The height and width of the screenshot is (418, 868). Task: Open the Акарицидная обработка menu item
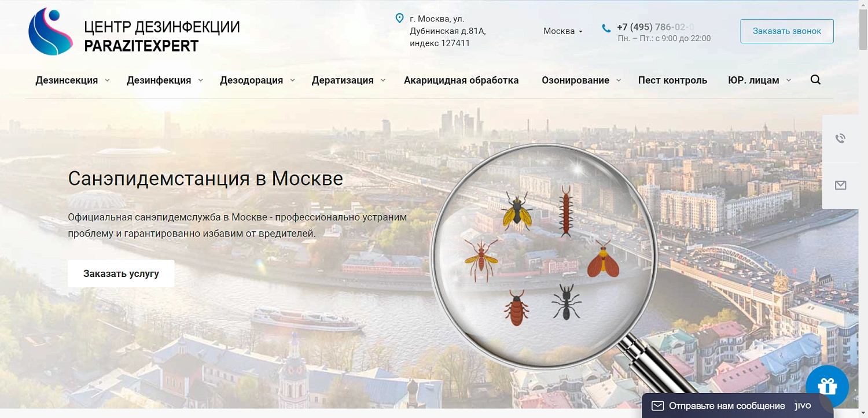(461, 80)
